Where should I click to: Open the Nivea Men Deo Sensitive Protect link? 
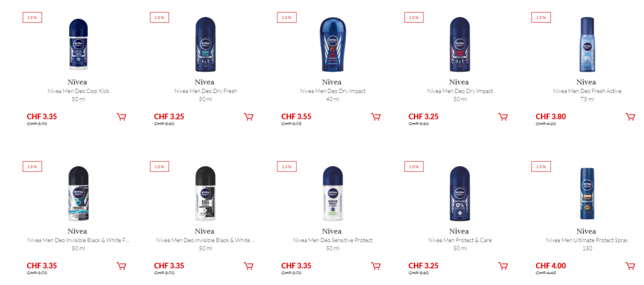(333, 240)
